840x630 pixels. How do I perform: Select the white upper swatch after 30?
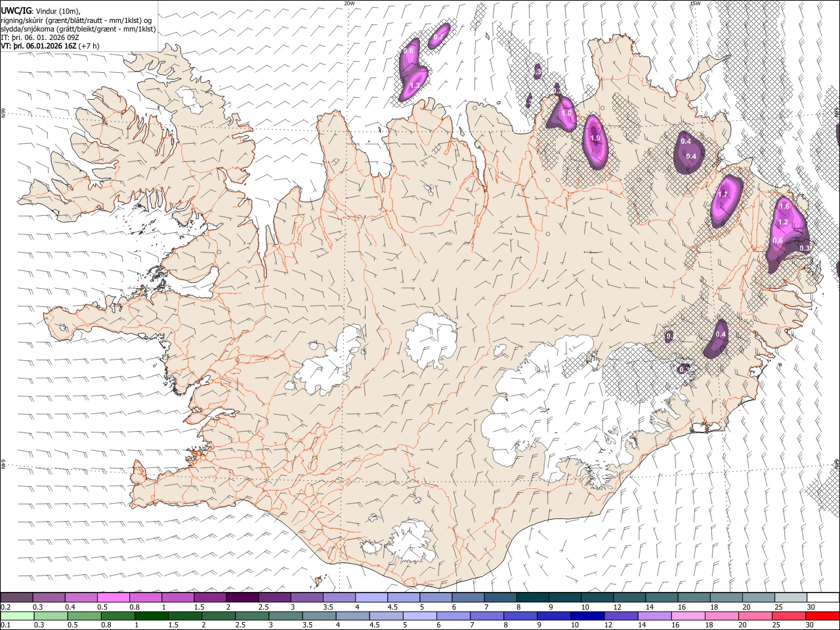pyautogui.click(x=823, y=597)
